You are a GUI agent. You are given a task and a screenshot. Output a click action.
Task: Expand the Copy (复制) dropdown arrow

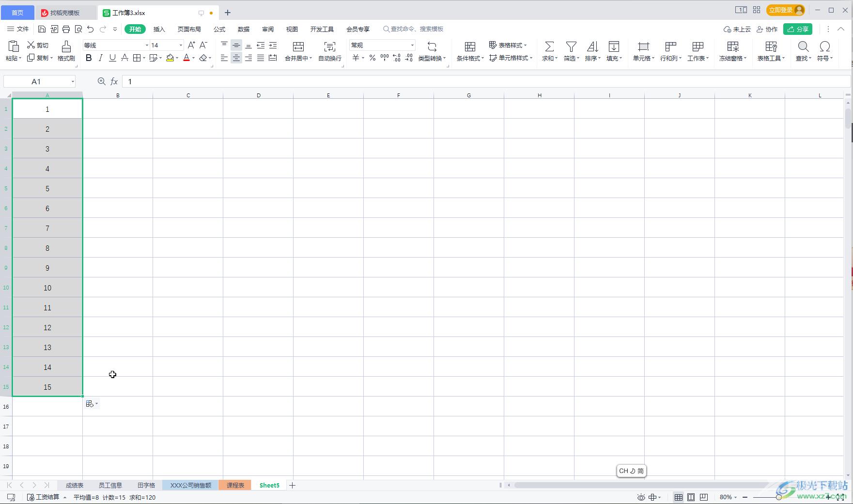coord(51,58)
